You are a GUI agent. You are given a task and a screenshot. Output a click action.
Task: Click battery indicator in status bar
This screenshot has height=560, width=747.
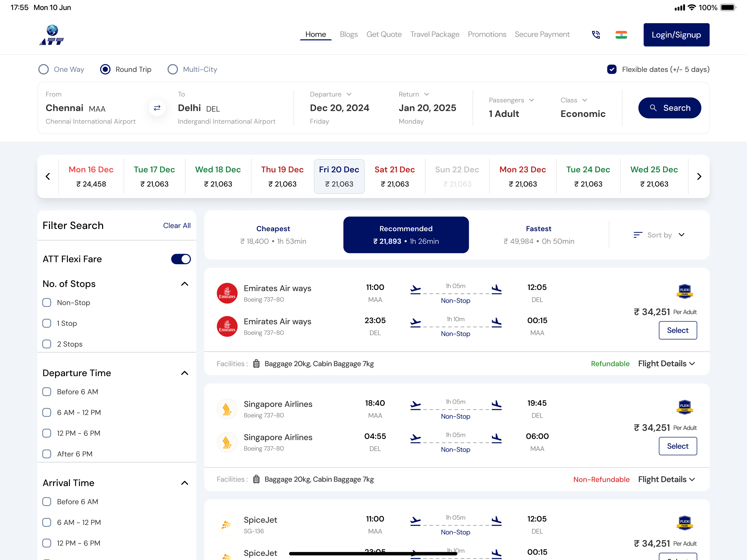point(728,7)
